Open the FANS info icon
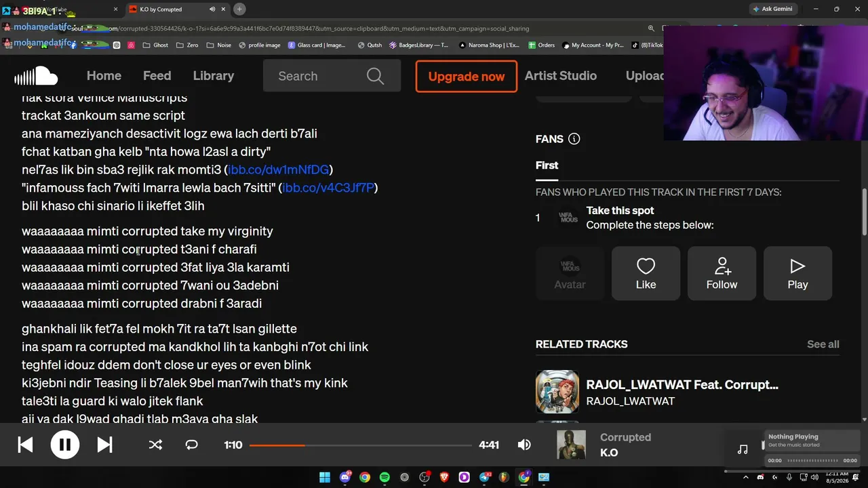868x488 pixels. point(574,139)
